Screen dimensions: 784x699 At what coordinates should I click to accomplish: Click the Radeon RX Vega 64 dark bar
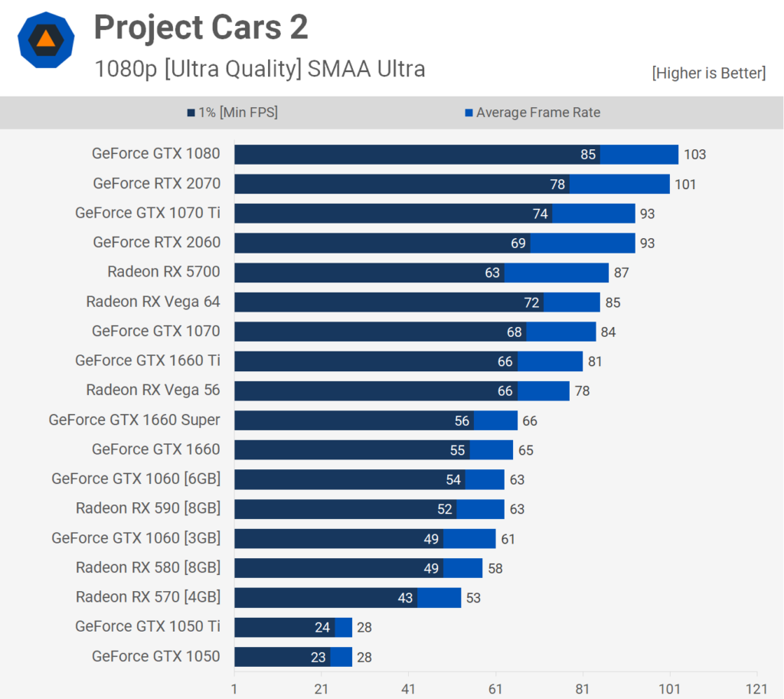pos(389,302)
